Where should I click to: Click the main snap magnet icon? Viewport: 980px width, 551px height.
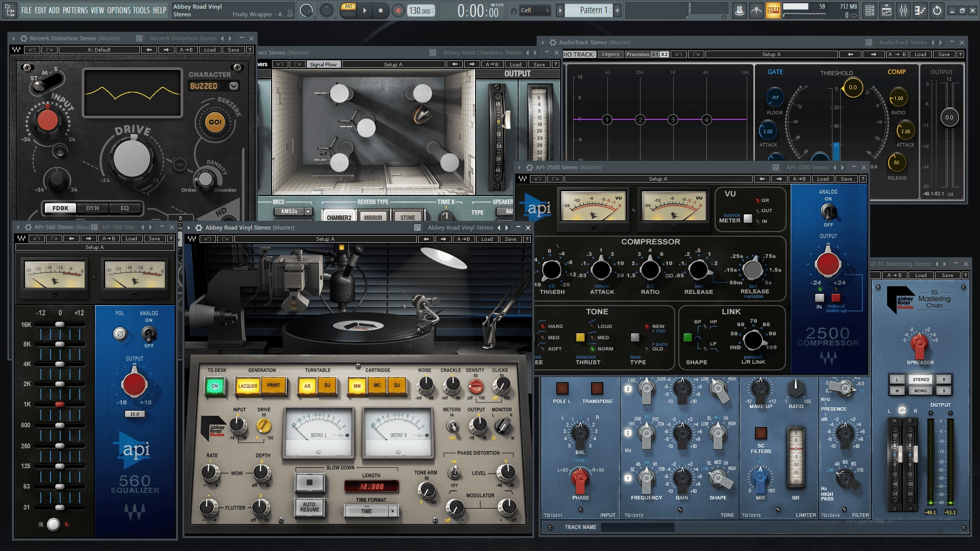[514, 10]
